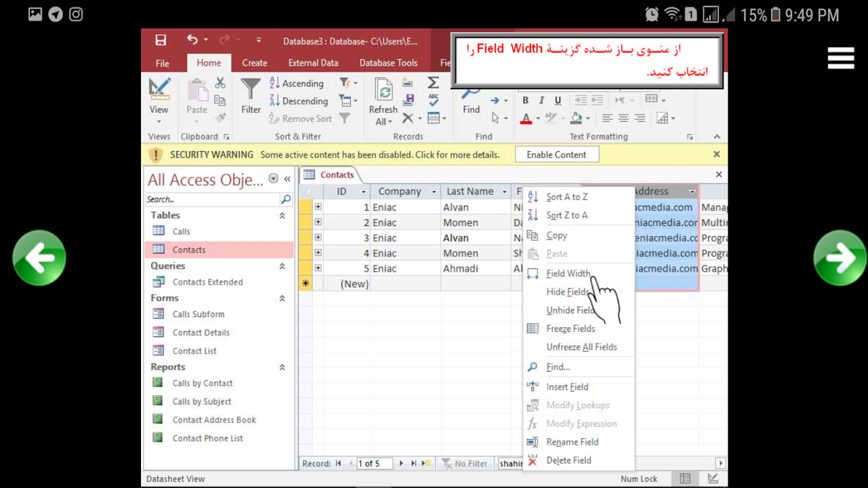Click the Toggle Filter funnel button
The image size is (868, 488).
tap(345, 118)
